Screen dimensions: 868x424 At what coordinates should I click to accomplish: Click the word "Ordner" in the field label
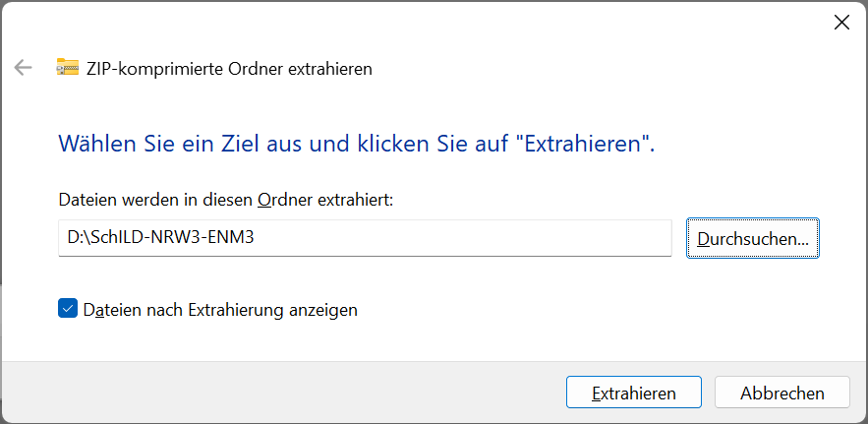pyautogui.click(x=284, y=200)
